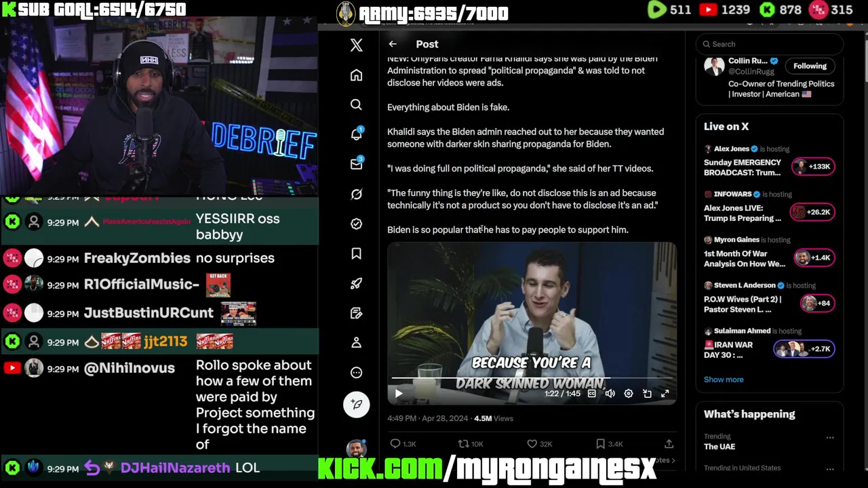Open more options for The UAE trend
This screenshot has height=488, width=868.
point(829,438)
